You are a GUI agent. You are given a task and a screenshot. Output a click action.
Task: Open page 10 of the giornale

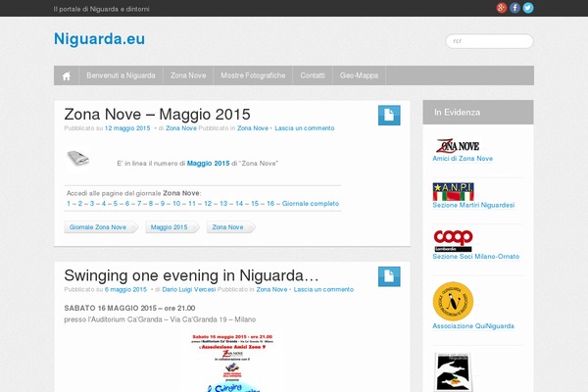(x=176, y=204)
